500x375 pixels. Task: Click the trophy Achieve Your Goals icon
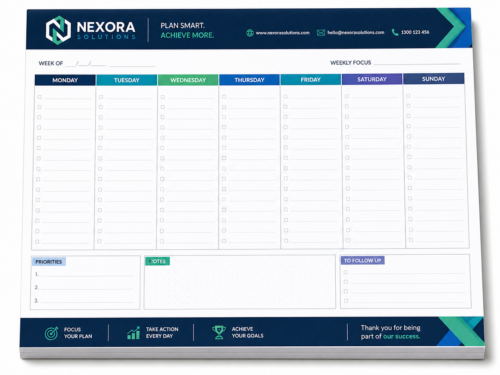pyautogui.click(x=219, y=332)
